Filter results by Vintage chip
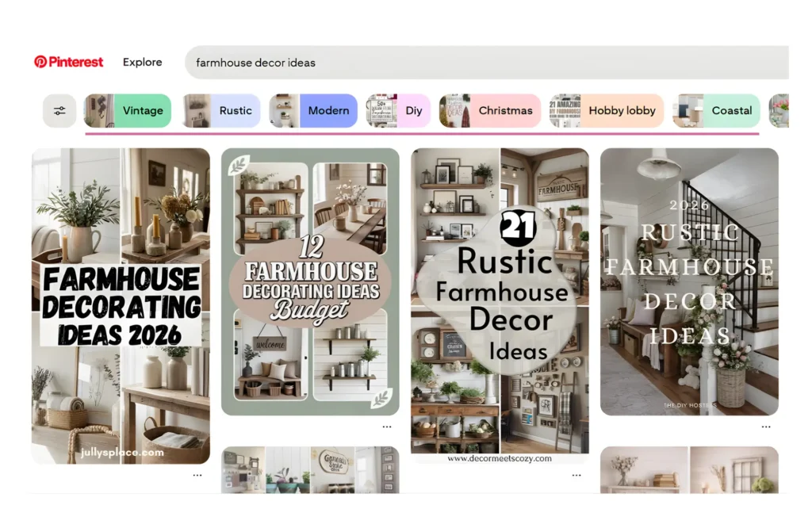 128,111
